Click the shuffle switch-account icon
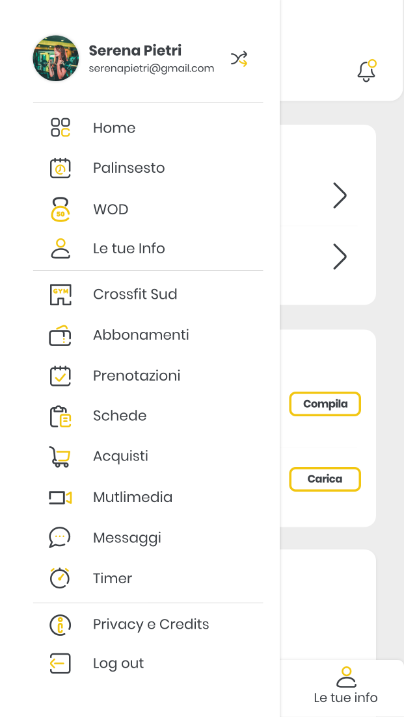 coord(239,59)
